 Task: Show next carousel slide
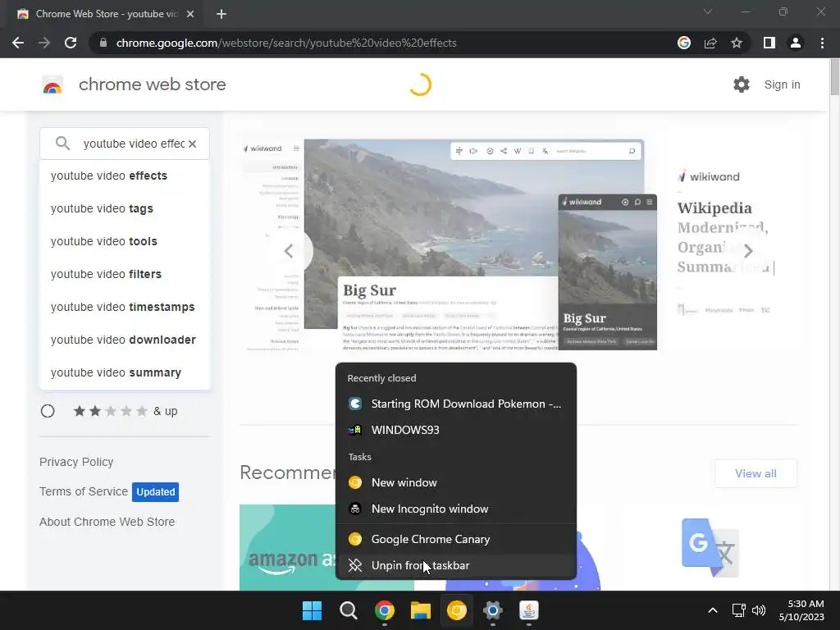click(748, 251)
